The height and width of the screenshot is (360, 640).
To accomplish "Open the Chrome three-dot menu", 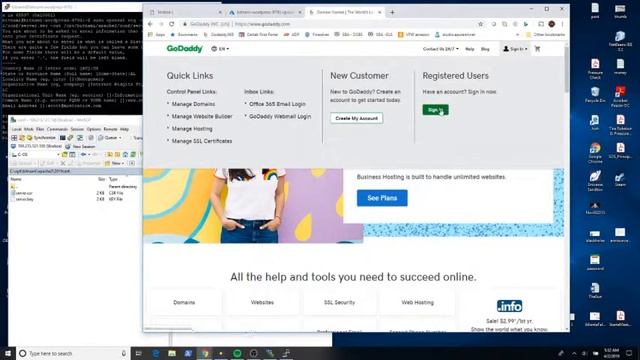I will point(562,24).
